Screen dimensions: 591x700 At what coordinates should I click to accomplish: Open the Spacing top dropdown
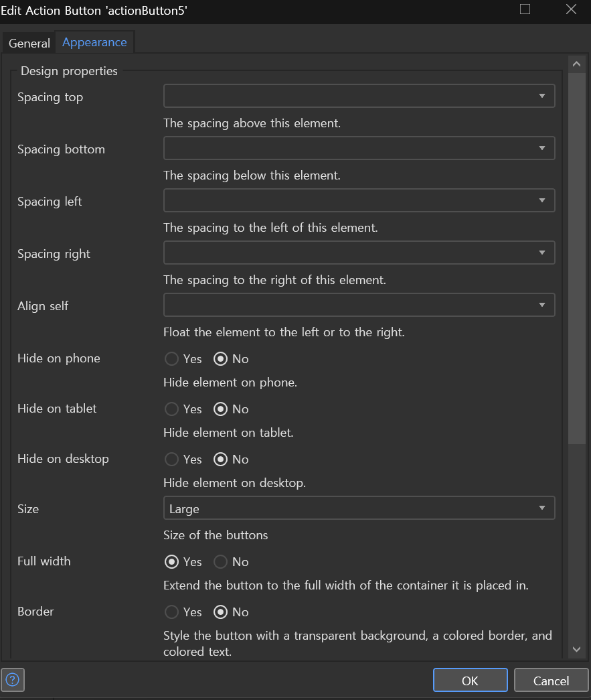359,96
